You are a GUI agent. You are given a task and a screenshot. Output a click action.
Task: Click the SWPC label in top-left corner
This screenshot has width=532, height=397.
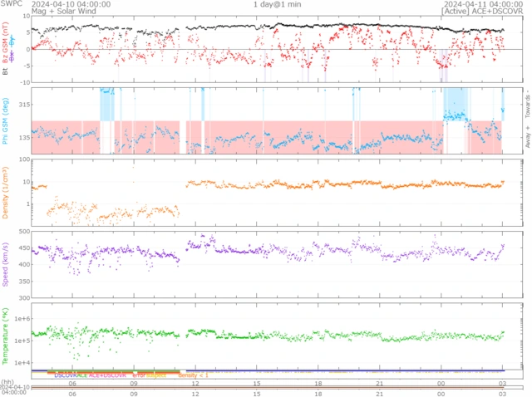tap(10, 4)
